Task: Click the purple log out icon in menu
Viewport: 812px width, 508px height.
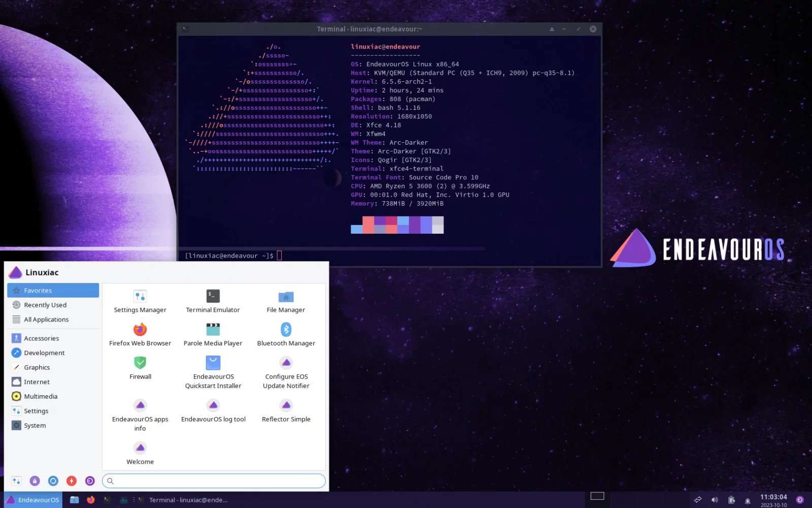Action: (x=90, y=481)
